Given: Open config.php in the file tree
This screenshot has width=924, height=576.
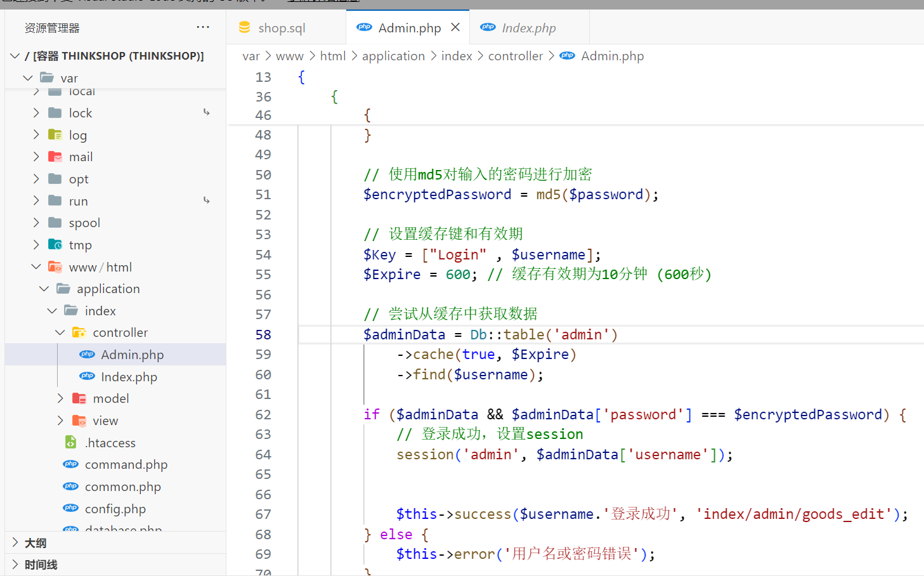Looking at the screenshot, I should click(115, 508).
